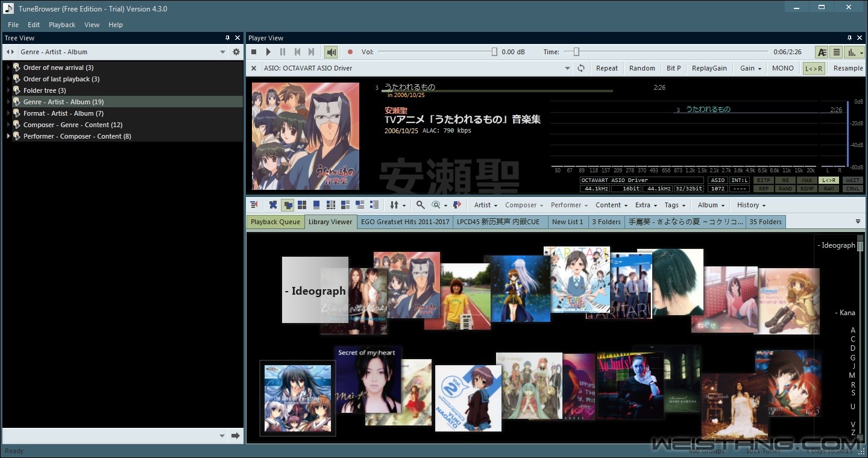Toggle Repeat mode
This screenshot has height=458, width=868.
point(606,68)
